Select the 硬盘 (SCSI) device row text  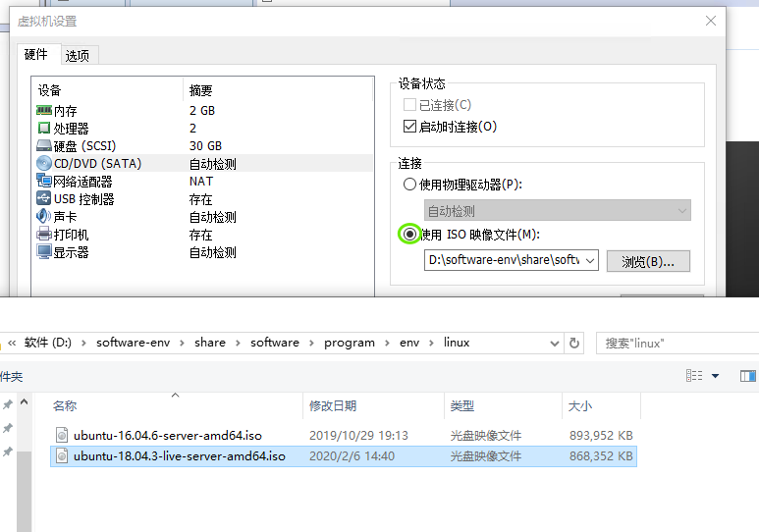(84, 145)
